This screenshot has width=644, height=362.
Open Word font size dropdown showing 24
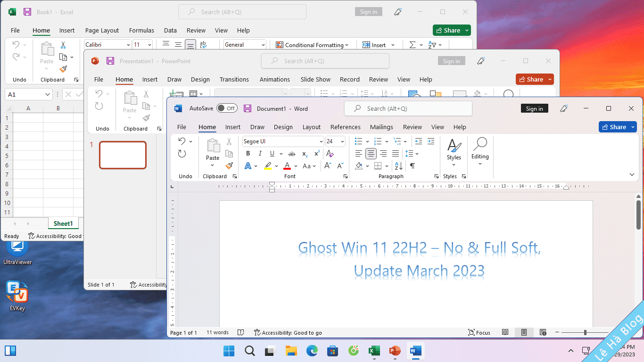(342, 141)
